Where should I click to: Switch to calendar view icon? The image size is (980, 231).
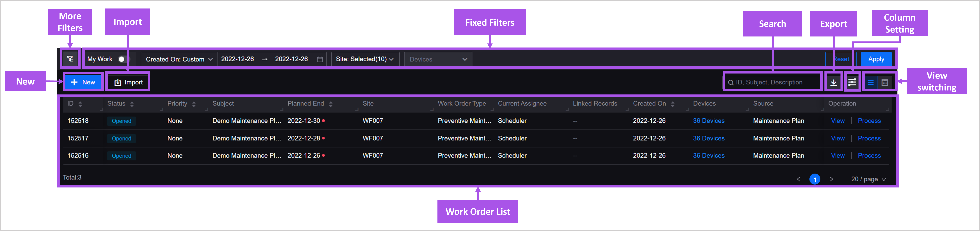pos(885,82)
